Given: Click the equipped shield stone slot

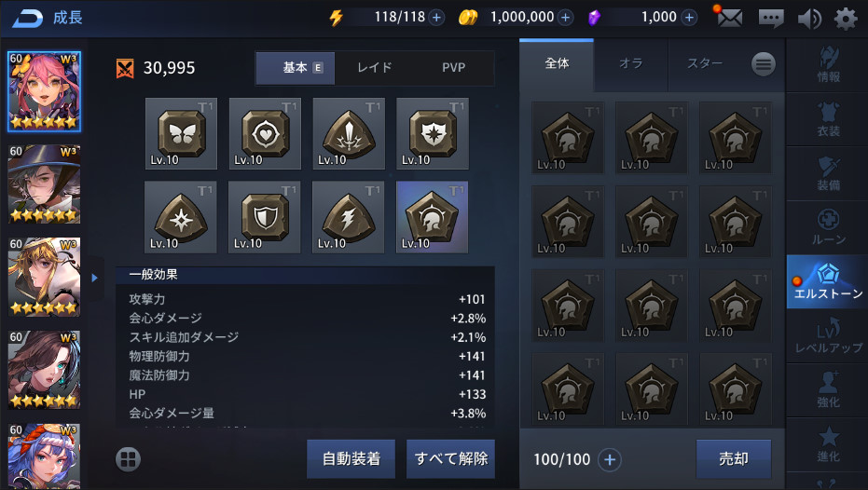Looking at the screenshot, I should click(265, 217).
